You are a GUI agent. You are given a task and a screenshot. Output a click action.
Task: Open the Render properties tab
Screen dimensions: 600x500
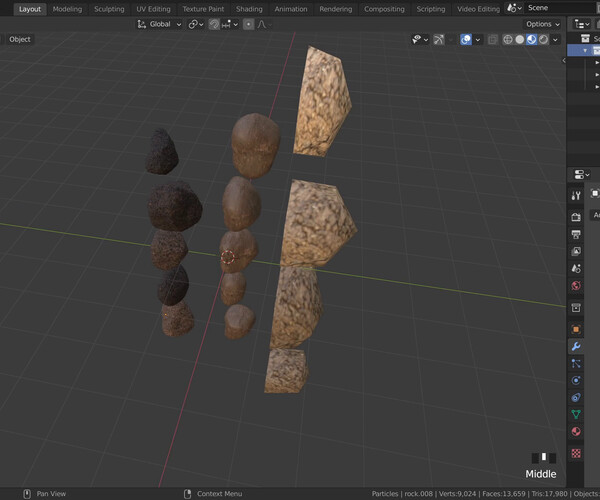[x=576, y=217]
